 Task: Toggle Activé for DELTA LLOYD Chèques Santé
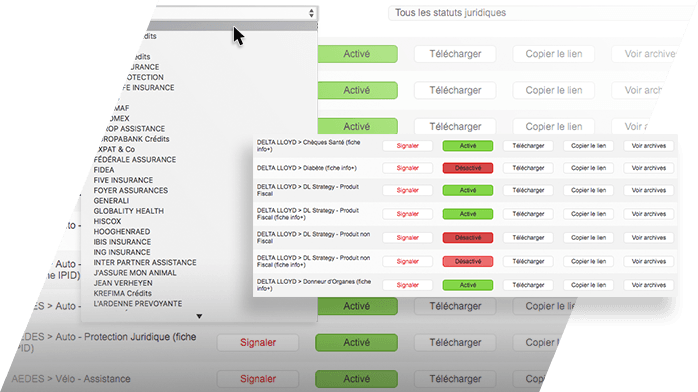point(467,146)
